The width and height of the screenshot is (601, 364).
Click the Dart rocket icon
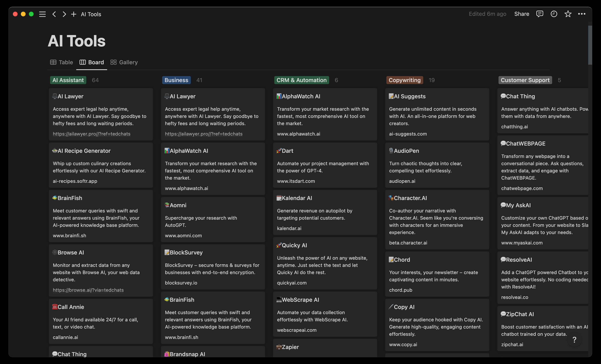point(279,151)
